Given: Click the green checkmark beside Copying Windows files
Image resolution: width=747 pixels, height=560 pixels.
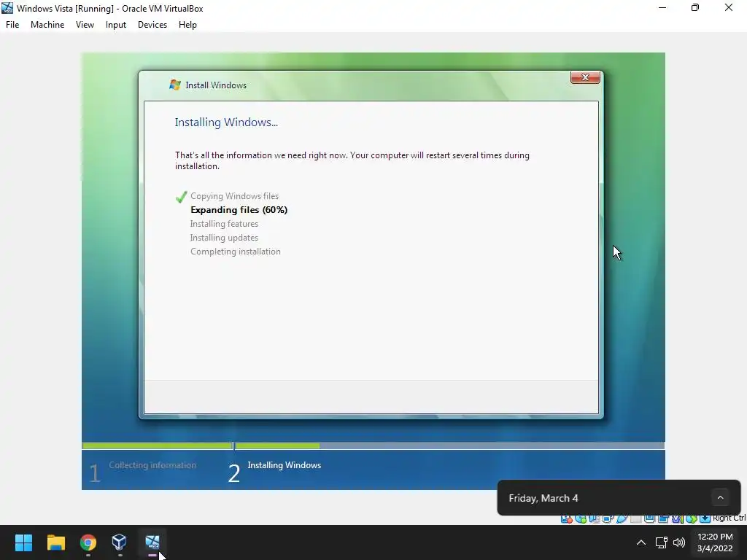Looking at the screenshot, I should (x=181, y=197).
